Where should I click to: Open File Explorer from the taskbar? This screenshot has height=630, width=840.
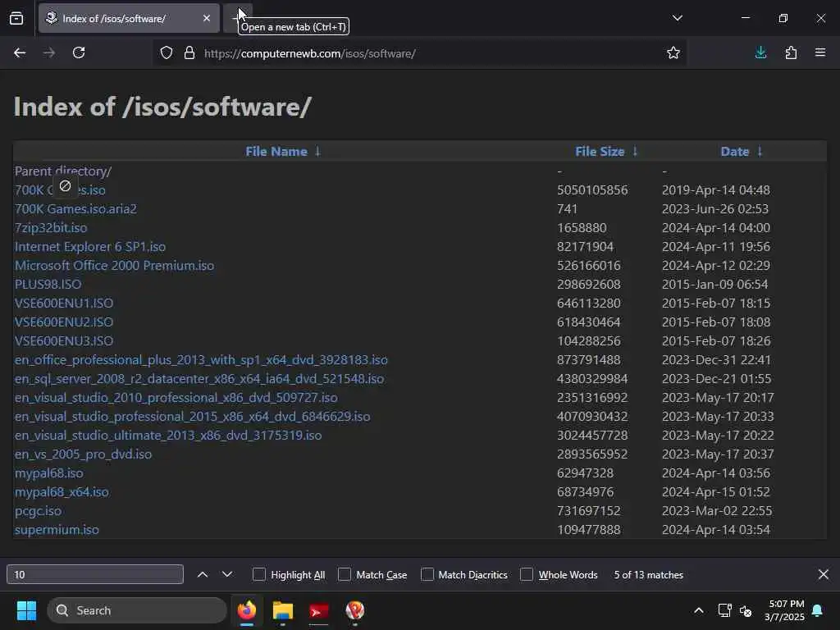point(283,610)
